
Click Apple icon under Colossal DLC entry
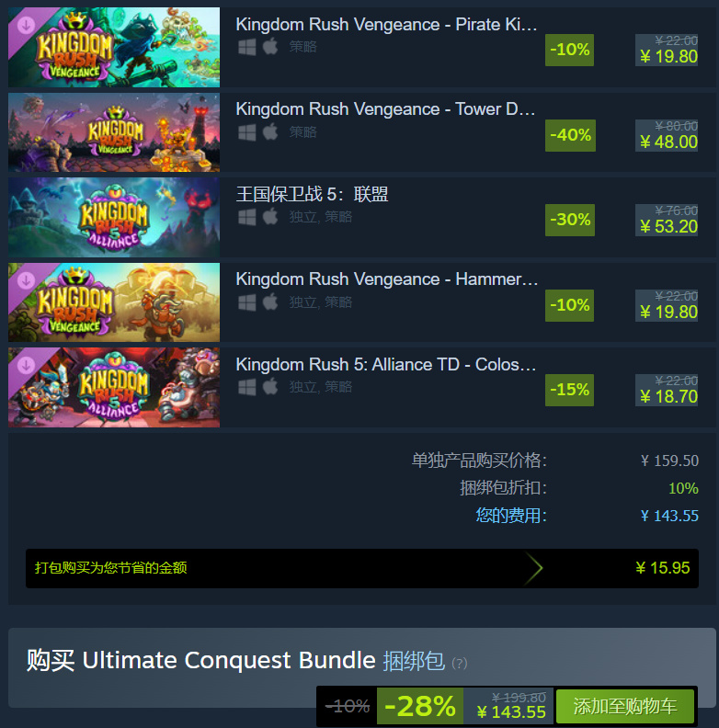[270, 387]
